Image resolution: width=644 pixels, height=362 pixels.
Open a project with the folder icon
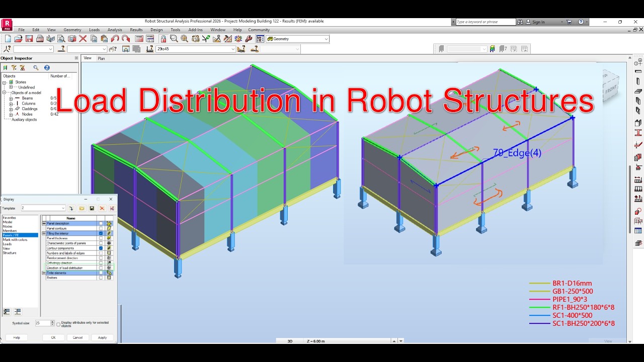(18, 39)
